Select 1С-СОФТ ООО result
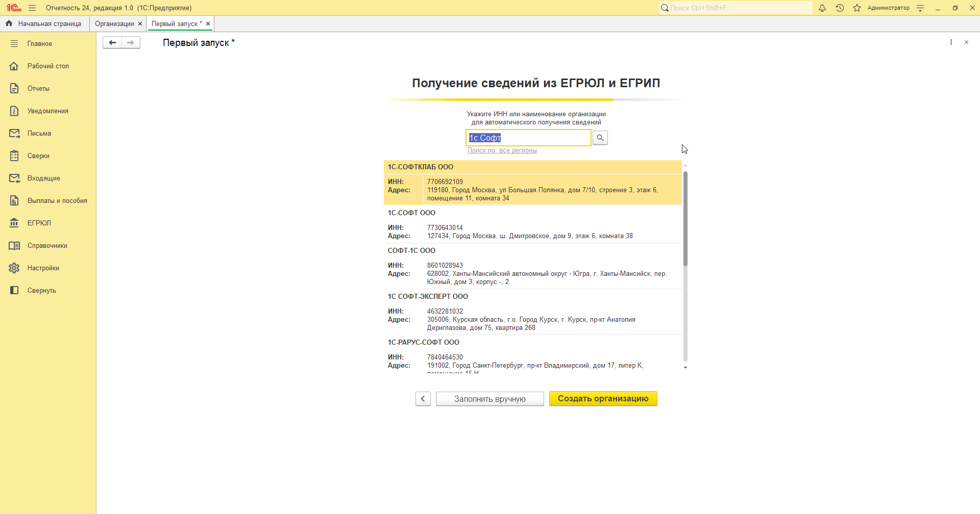 [533, 224]
